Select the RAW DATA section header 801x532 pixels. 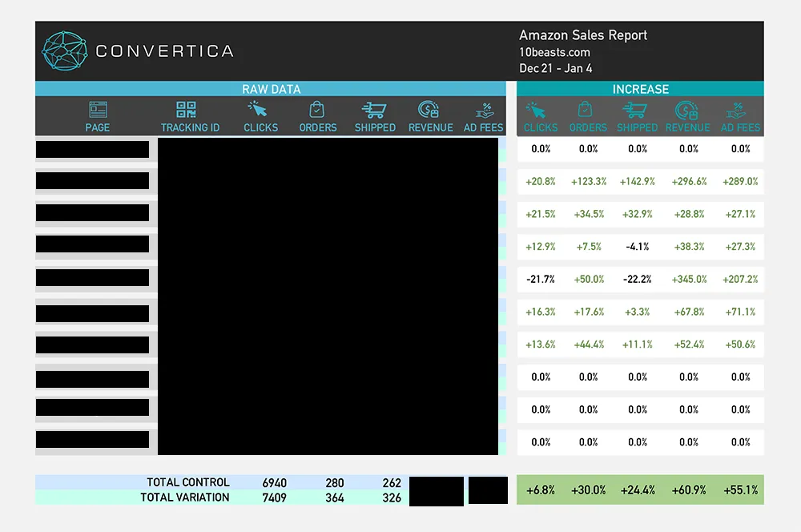[x=271, y=89]
